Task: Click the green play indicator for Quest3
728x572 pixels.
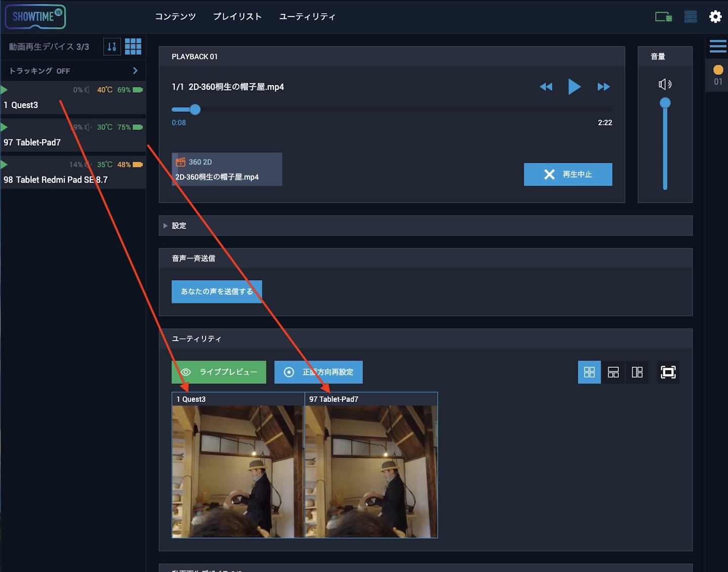Action: point(4,90)
